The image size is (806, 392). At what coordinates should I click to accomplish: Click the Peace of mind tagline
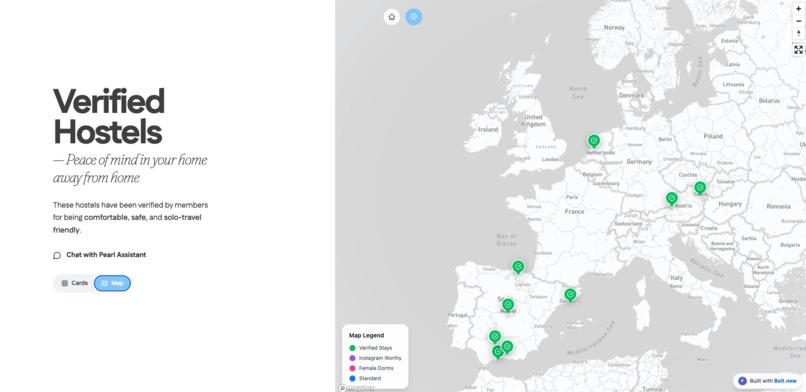tap(130, 169)
